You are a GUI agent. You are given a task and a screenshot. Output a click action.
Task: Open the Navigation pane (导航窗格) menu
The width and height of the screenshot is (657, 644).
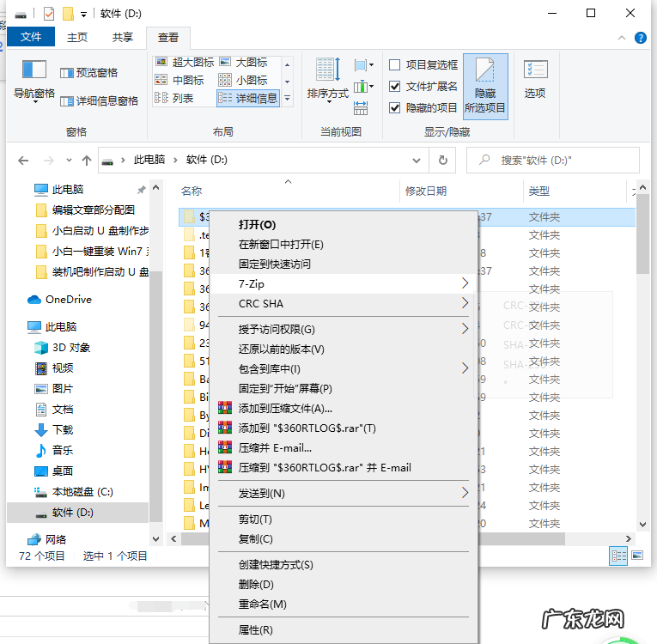pyautogui.click(x=34, y=80)
